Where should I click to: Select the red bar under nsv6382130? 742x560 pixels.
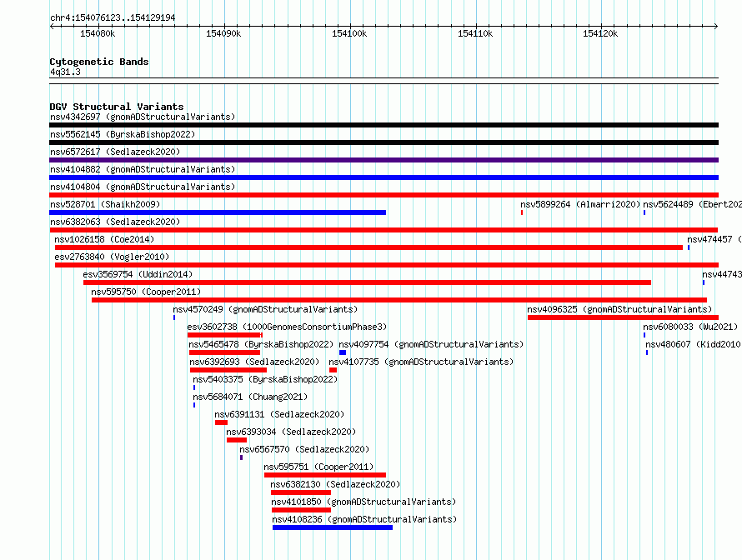click(301, 492)
